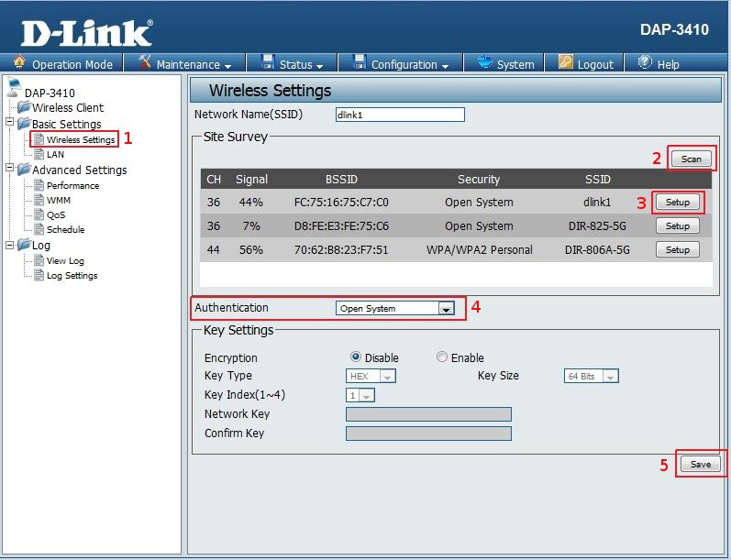
Task: Select the Disable encryption radio button
Action: coord(356,357)
